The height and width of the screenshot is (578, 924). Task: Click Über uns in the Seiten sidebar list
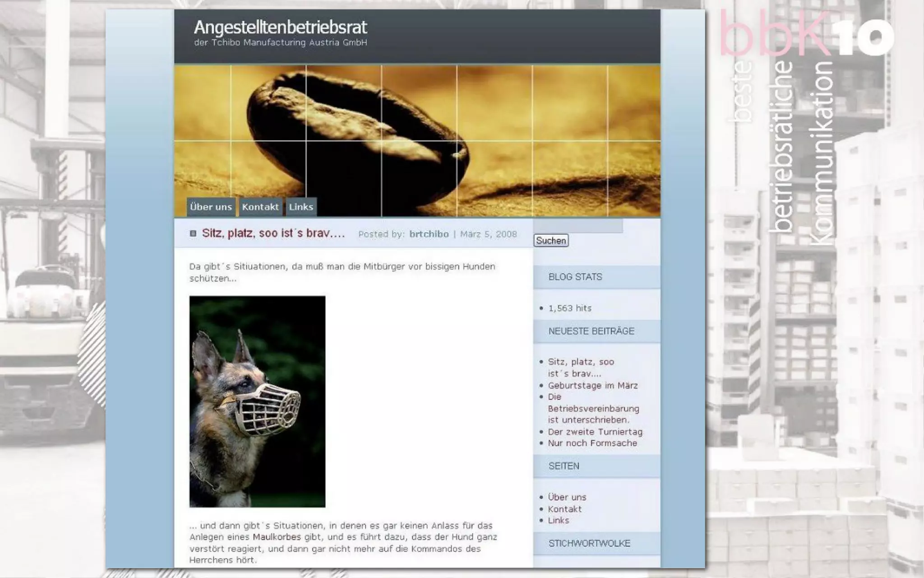(x=567, y=497)
